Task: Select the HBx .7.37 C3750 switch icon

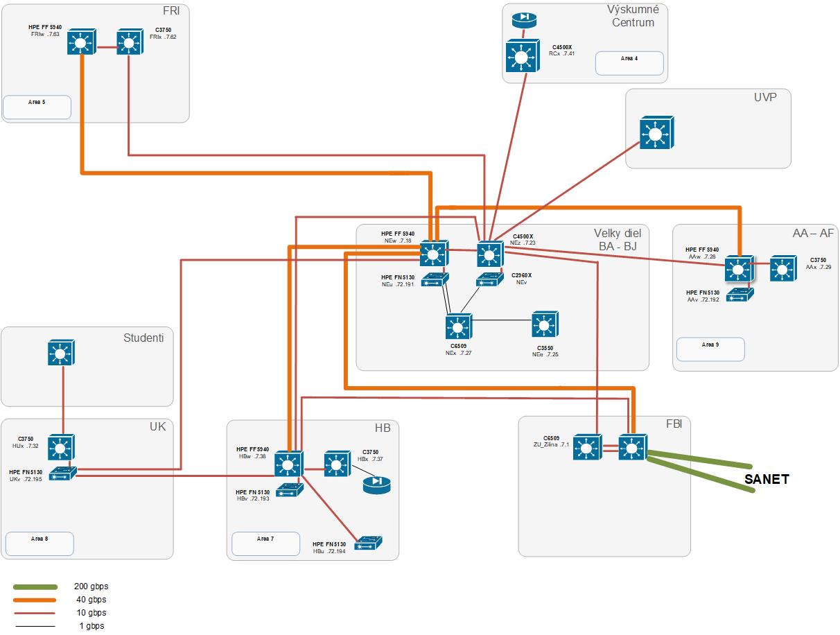Action: pyautogui.click(x=338, y=463)
